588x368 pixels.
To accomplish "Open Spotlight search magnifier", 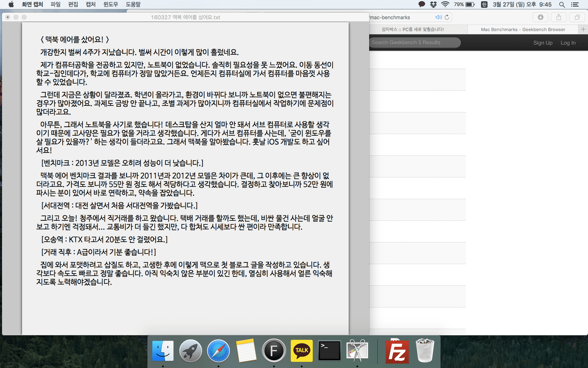I will tap(562, 4).
